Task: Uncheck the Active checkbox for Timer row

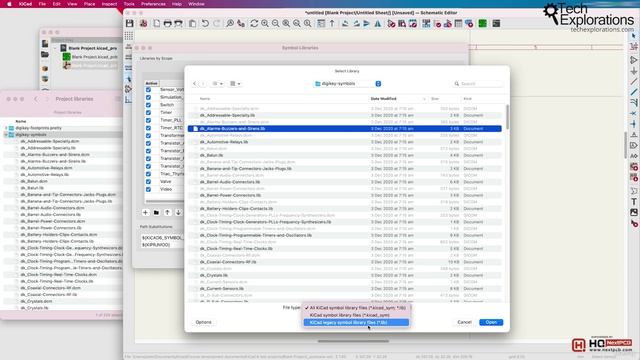Action: [148, 112]
